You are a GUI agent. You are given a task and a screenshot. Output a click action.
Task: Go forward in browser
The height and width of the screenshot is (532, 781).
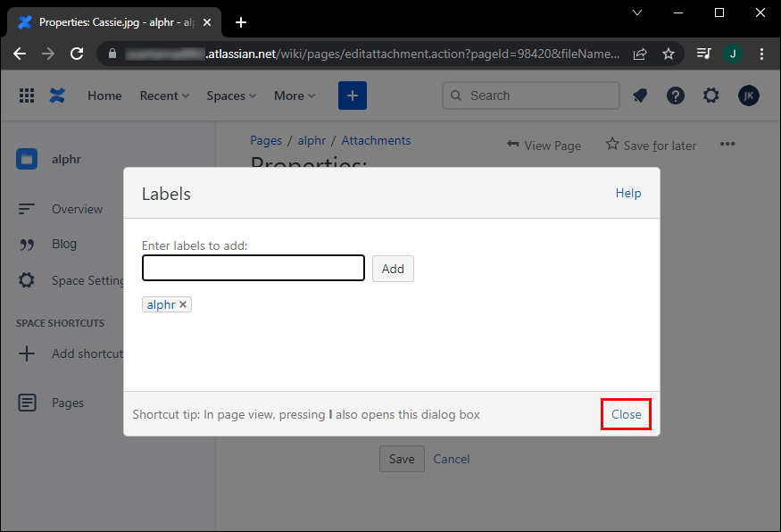[x=48, y=54]
